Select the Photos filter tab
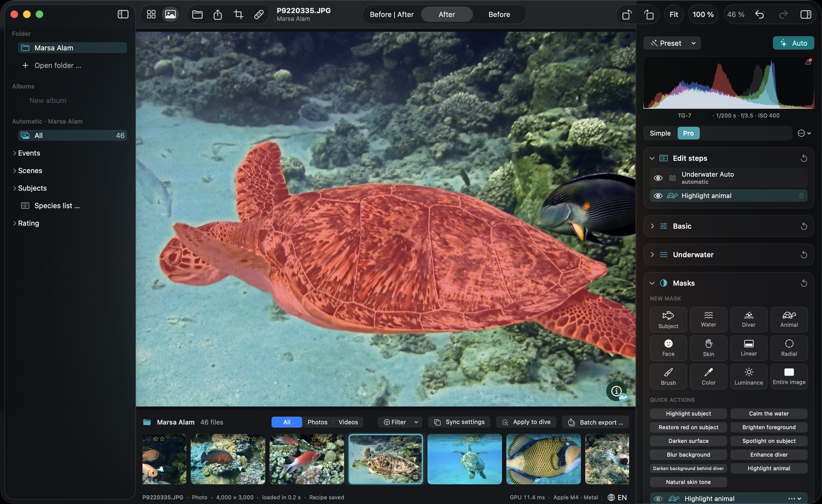The image size is (822, 504). (x=317, y=422)
